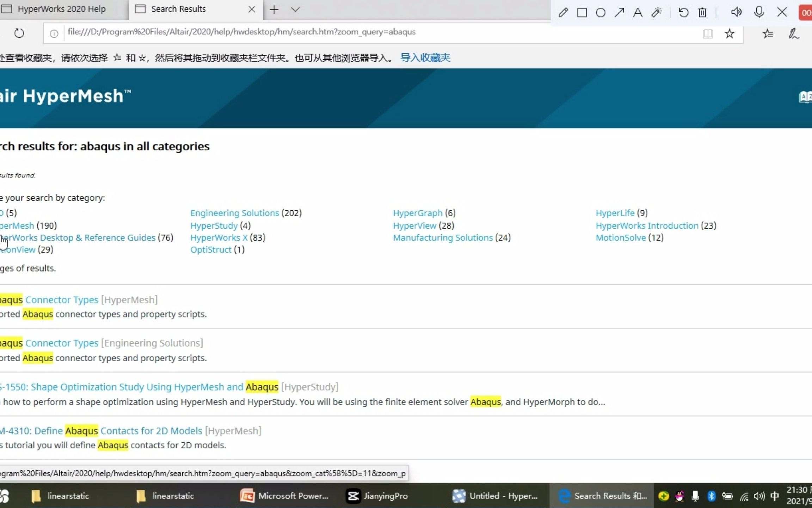Open the tray microphone icon
Screen dimensions: 812x508
[695, 496]
